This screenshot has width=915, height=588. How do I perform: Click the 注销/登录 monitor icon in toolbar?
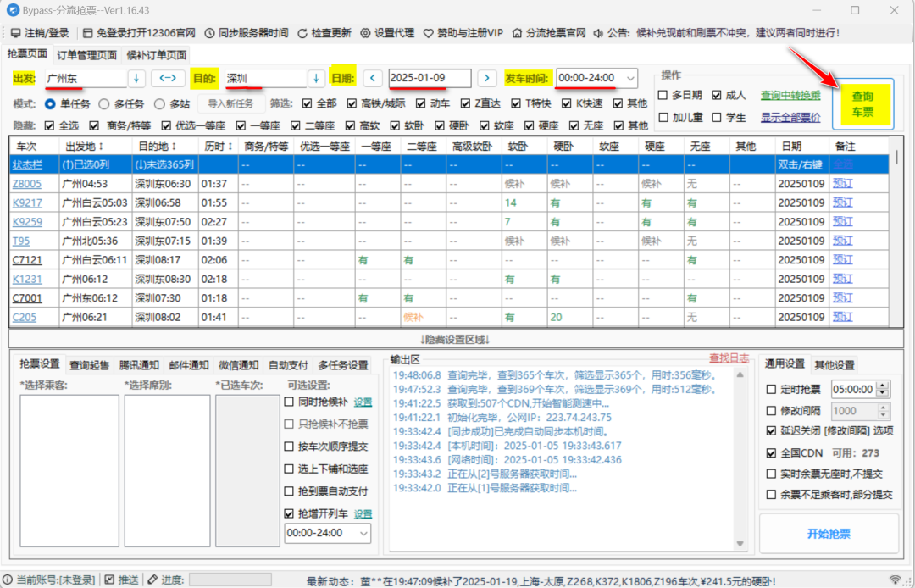(15, 33)
